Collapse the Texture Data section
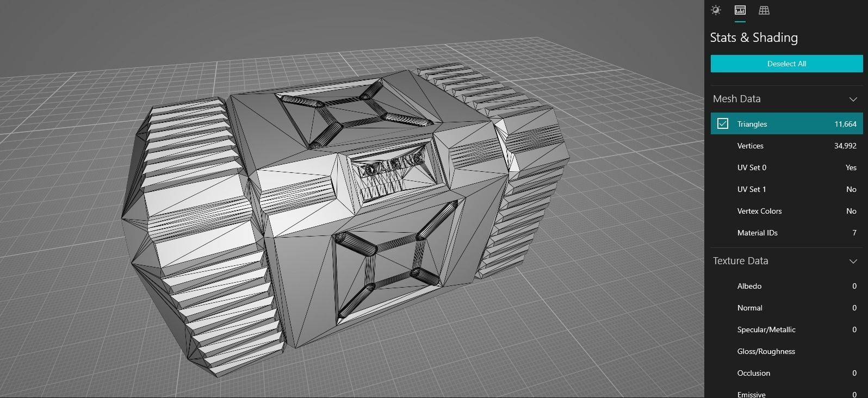The height and width of the screenshot is (398, 868). point(853,261)
